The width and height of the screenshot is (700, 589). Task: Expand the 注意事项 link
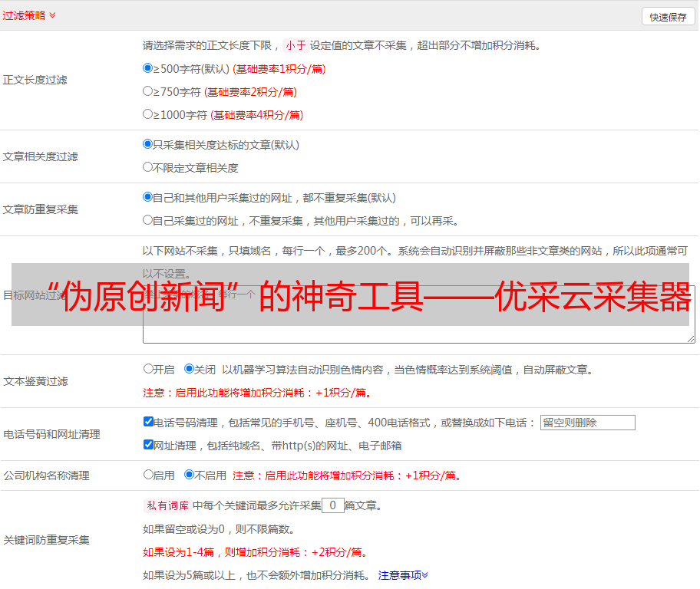click(403, 575)
